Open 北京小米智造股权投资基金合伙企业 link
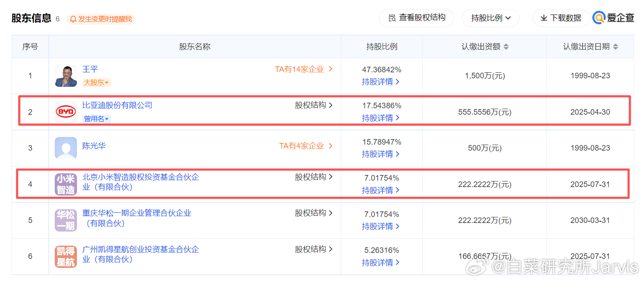 click(x=141, y=182)
